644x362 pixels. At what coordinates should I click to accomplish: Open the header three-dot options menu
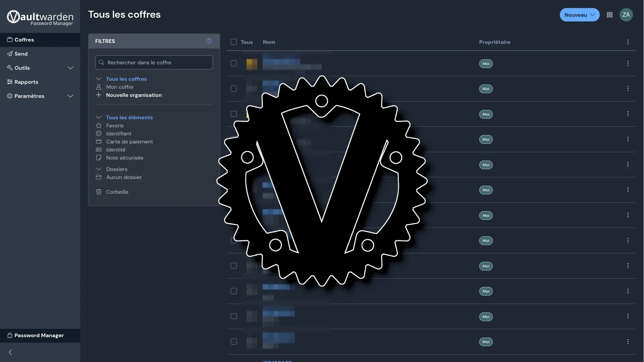[628, 42]
